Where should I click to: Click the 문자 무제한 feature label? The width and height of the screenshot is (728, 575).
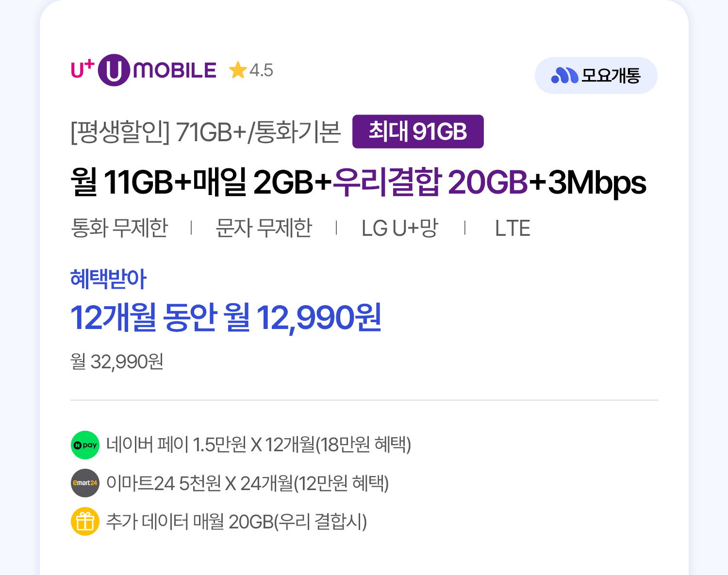click(x=264, y=228)
